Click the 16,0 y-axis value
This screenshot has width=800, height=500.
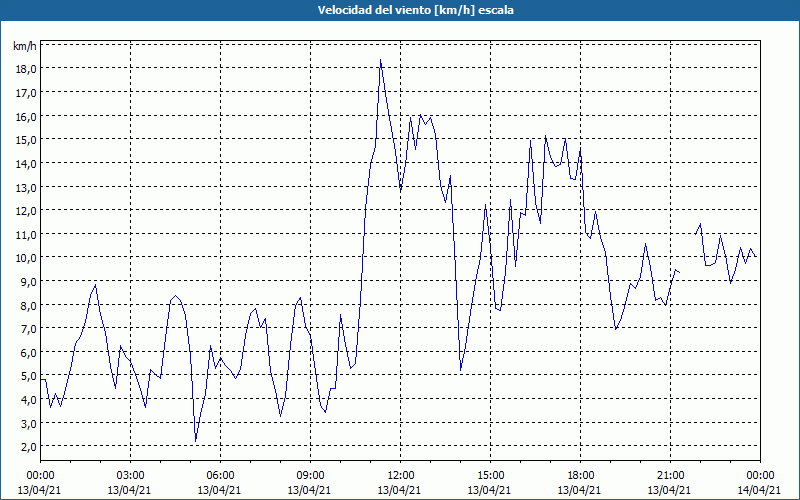(26, 116)
